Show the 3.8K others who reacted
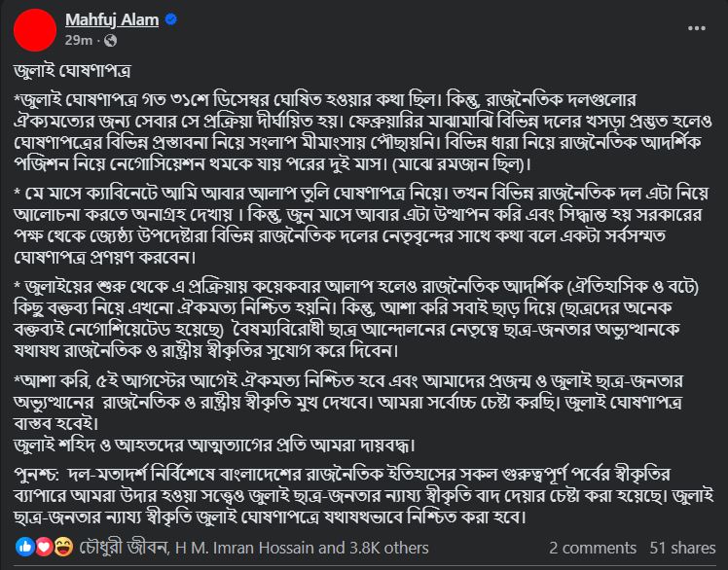 tap(389, 548)
